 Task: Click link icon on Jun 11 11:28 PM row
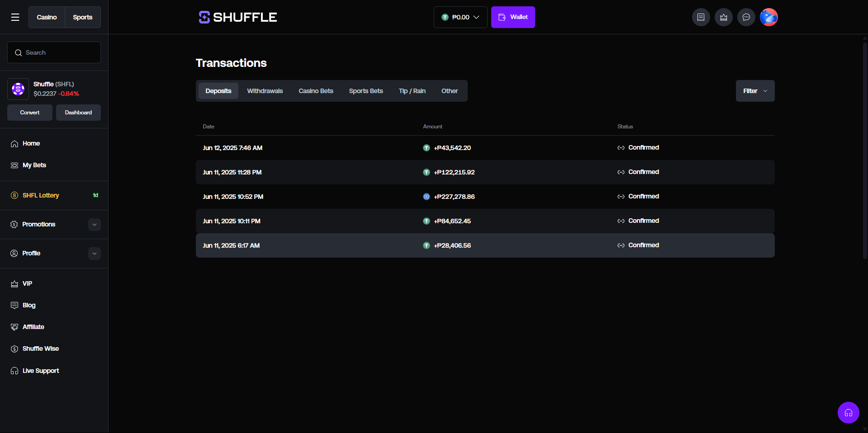621,172
